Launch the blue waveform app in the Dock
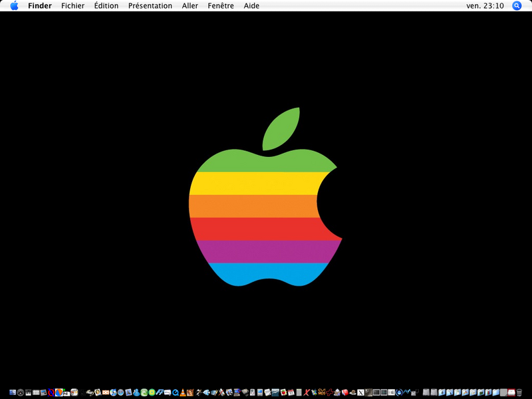Image resolution: width=532 pixels, height=399 pixels. [407, 392]
